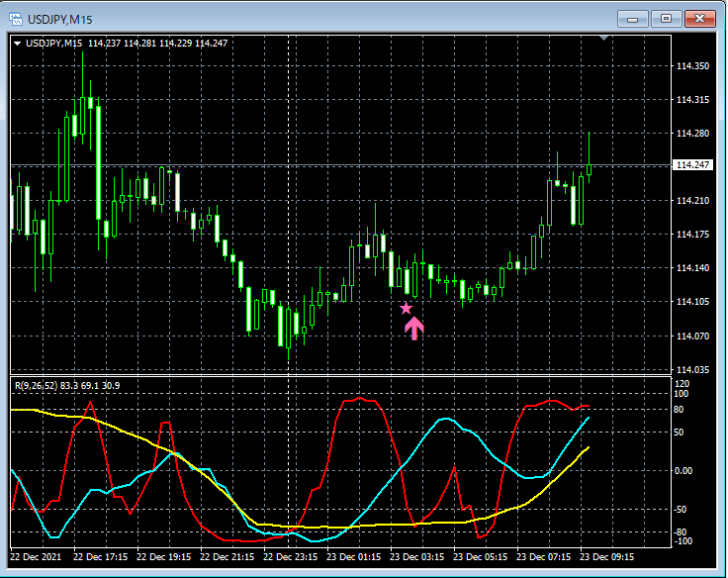Click the pink up arrow signal
The image size is (728, 578).
coord(413,329)
